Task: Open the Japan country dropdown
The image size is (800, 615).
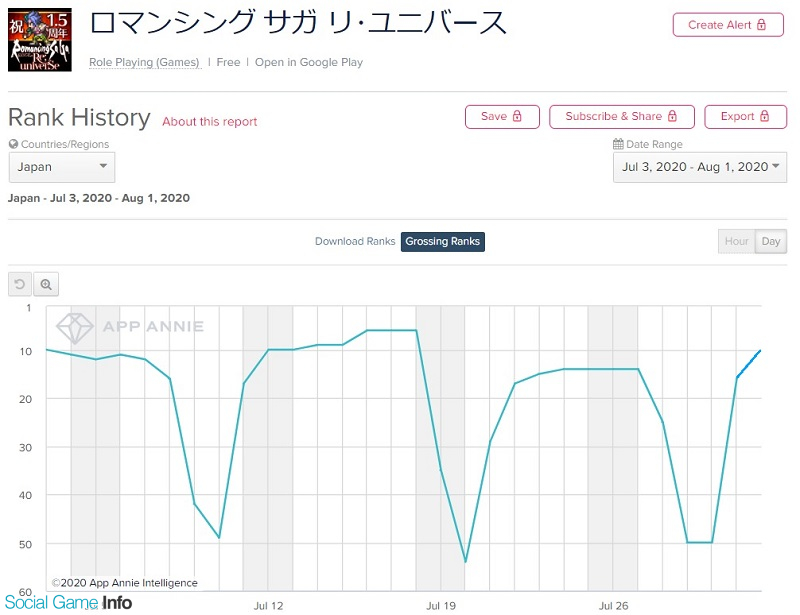Action: (x=62, y=167)
